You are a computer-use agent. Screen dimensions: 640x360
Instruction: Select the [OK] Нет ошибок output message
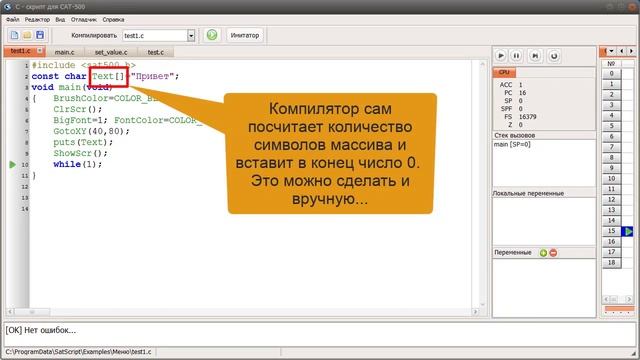tap(40, 330)
